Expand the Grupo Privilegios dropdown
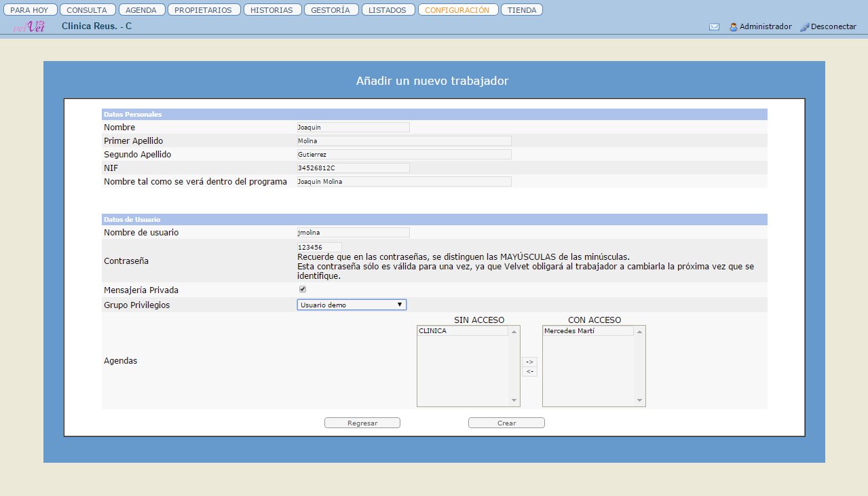 pyautogui.click(x=352, y=305)
